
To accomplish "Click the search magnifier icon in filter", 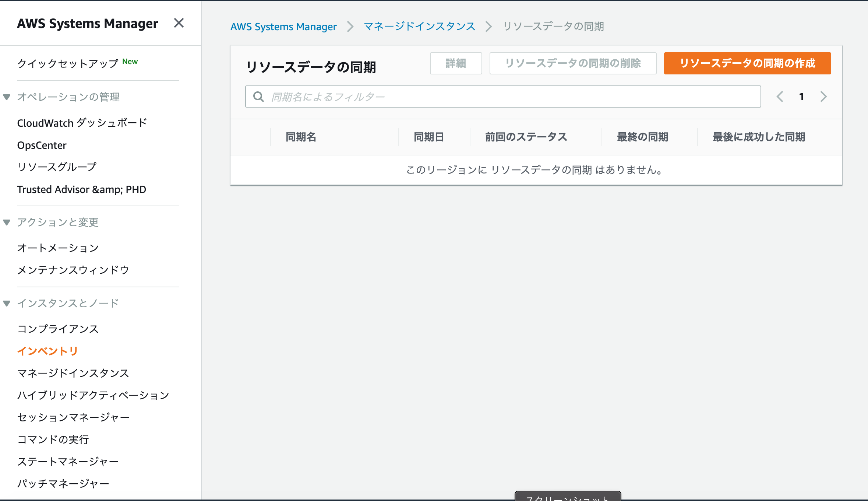I will pos(259,97).
